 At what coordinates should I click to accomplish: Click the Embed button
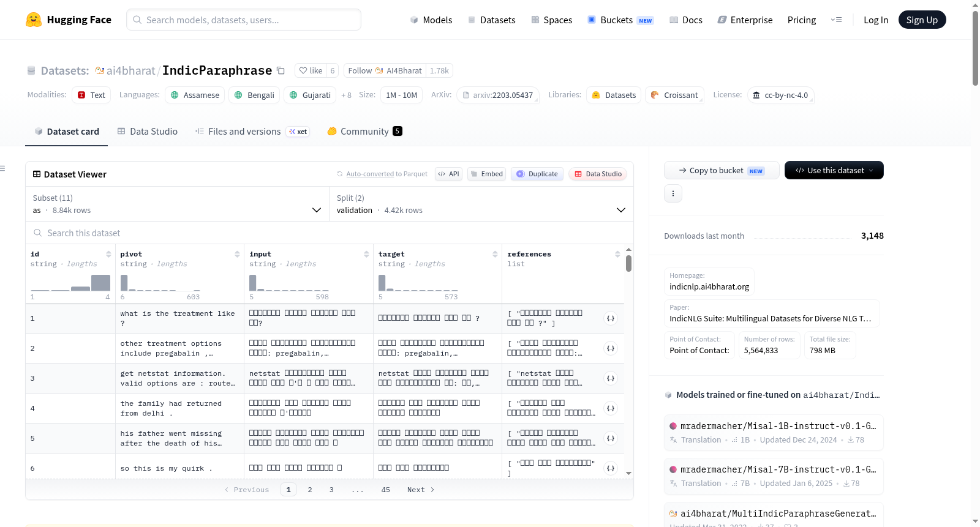(487, 174)
